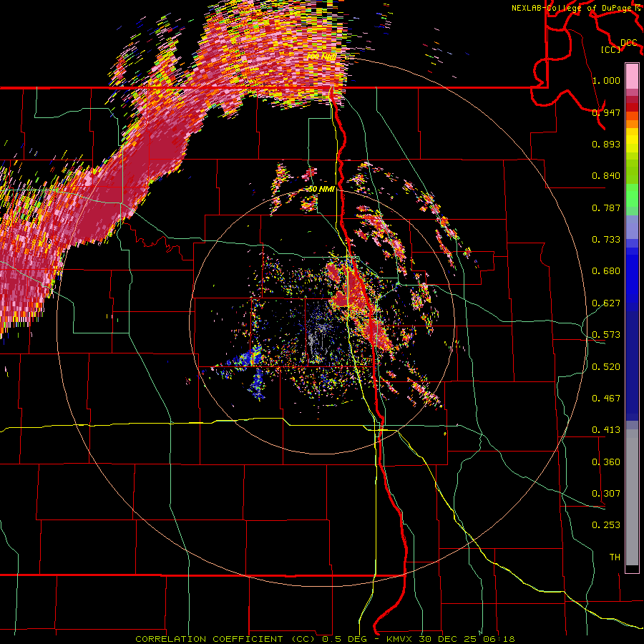Select the 0.733 color scale value
Viewport: 644px width, 644px height.
606,240
